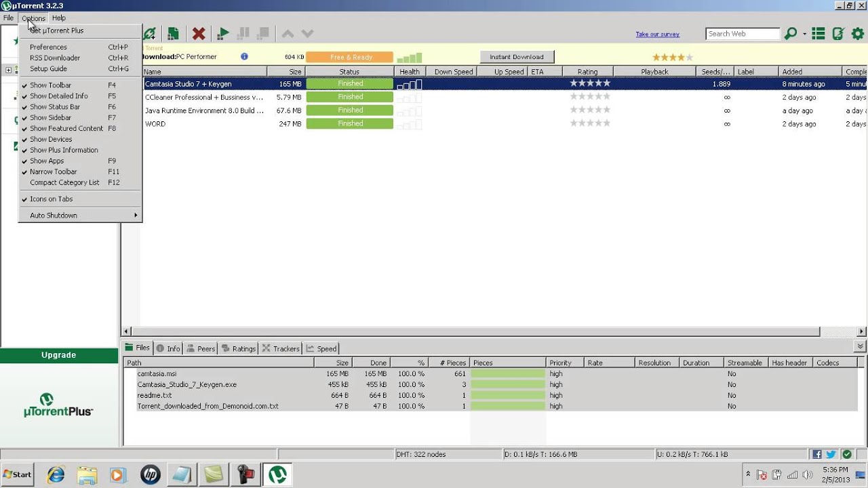Toggle Show Apps option
The image size is (868, 488).
tap(80, 161)
